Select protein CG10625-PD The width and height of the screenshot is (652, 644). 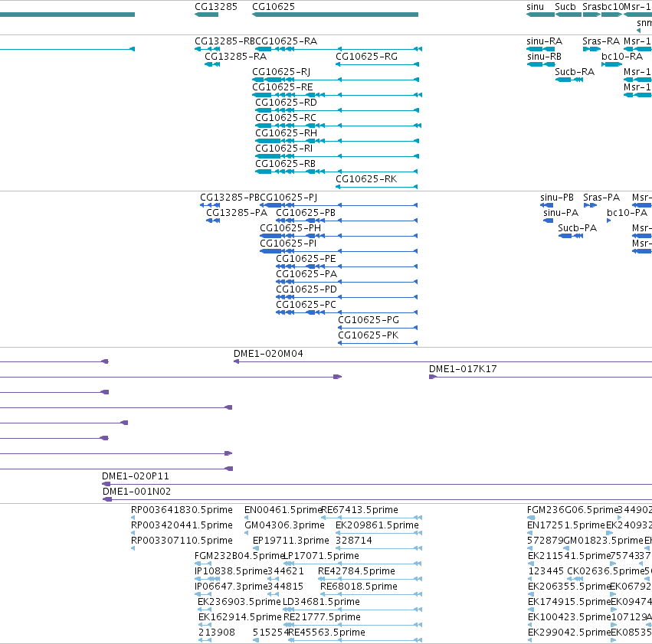click(x=306, y=289)
